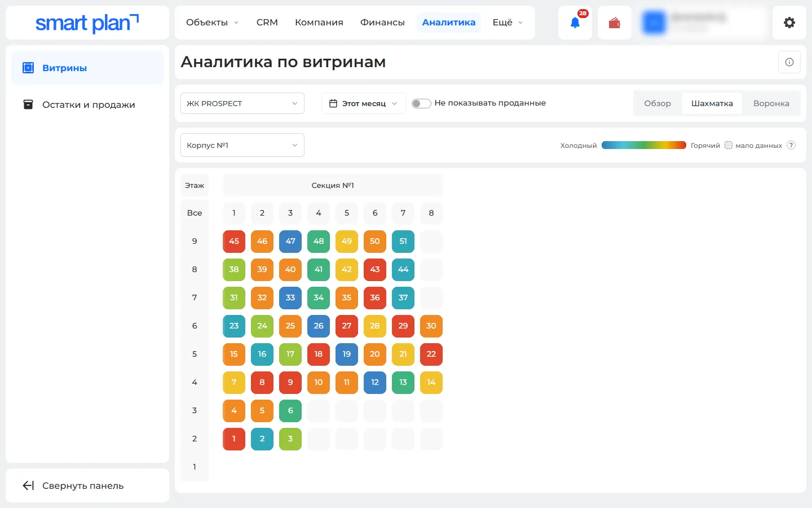
Task: Select red apartment cell 45
Action: point(234,241)
